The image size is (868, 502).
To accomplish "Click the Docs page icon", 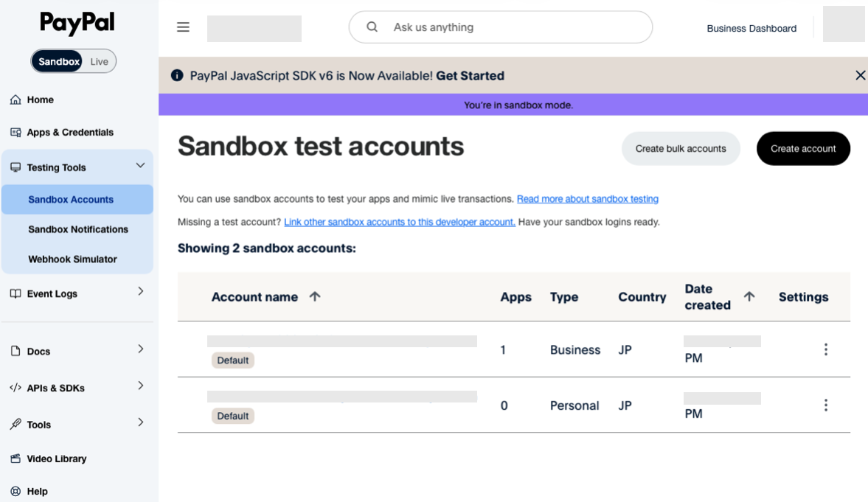I will click(x=15, y=351).
